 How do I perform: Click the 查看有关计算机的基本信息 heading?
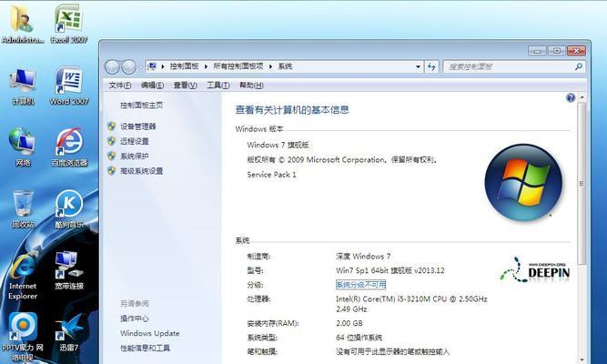point(292,110)
